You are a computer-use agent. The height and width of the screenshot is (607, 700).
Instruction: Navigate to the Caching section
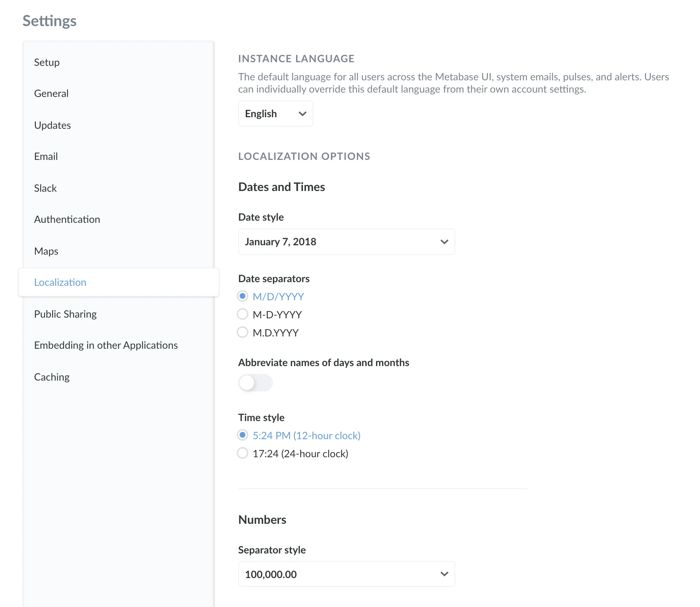click(52, 377)
